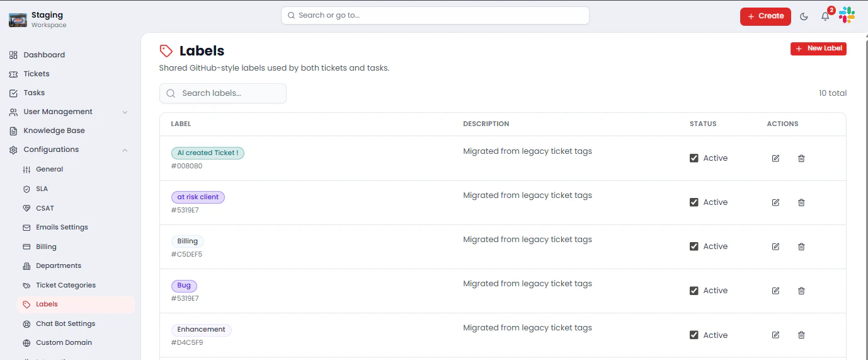This screenshot has width=868, height=360.
Task: Click the DESCRIPTION column header
Action: [486, 124]
